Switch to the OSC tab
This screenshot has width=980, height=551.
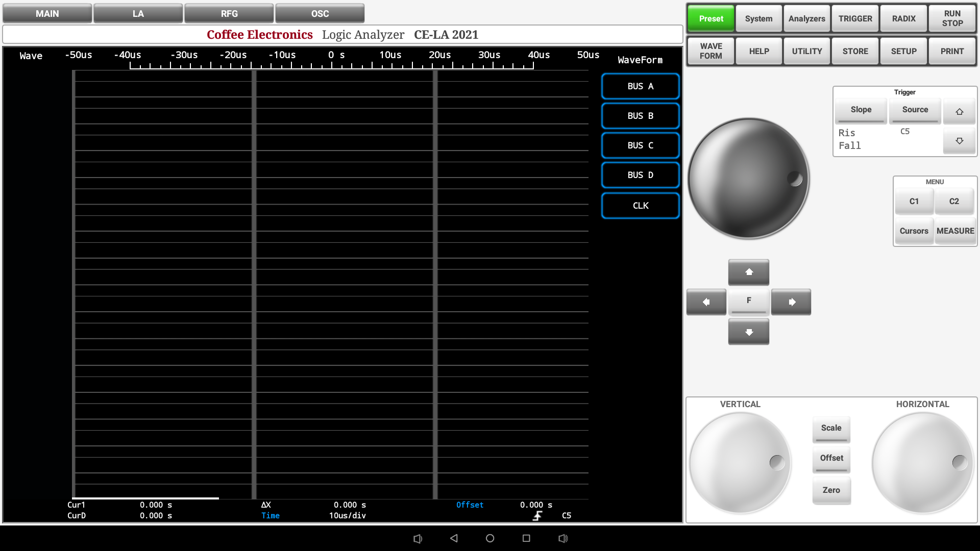point(320,14)
